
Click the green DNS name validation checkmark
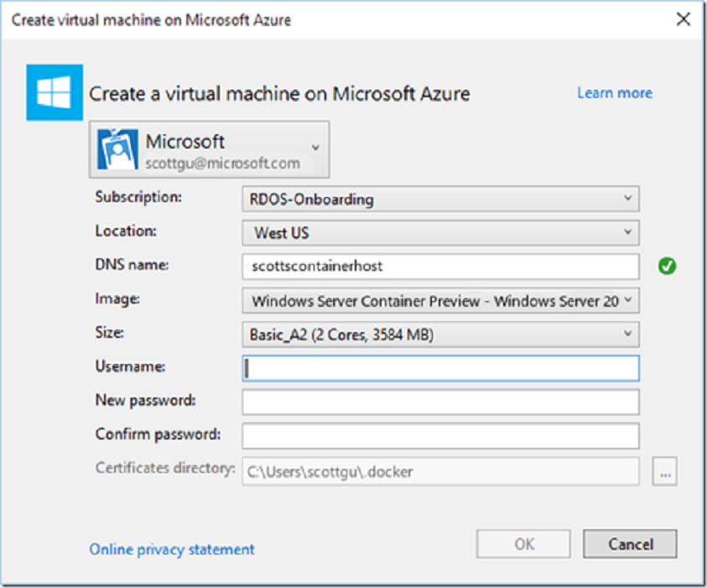(667, 266)
